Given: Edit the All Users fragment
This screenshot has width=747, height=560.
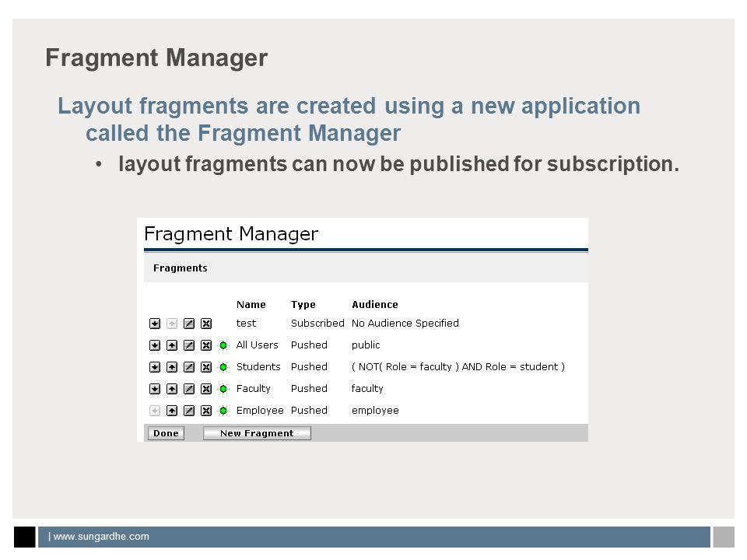Looking at the screenshot, I should pyautogui.click(x=188, y=345).
